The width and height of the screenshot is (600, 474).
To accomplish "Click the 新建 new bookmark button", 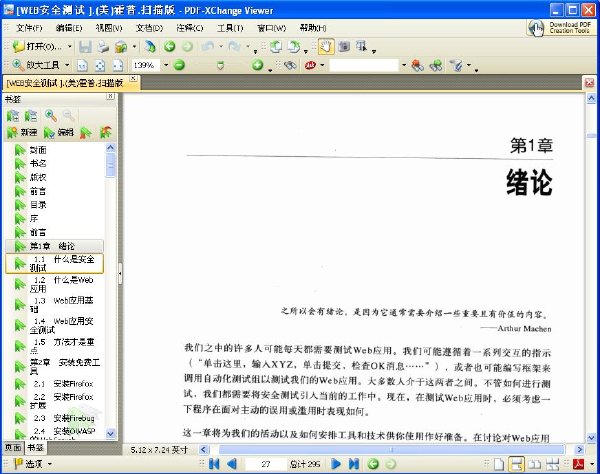I will [x=22, y=132].
